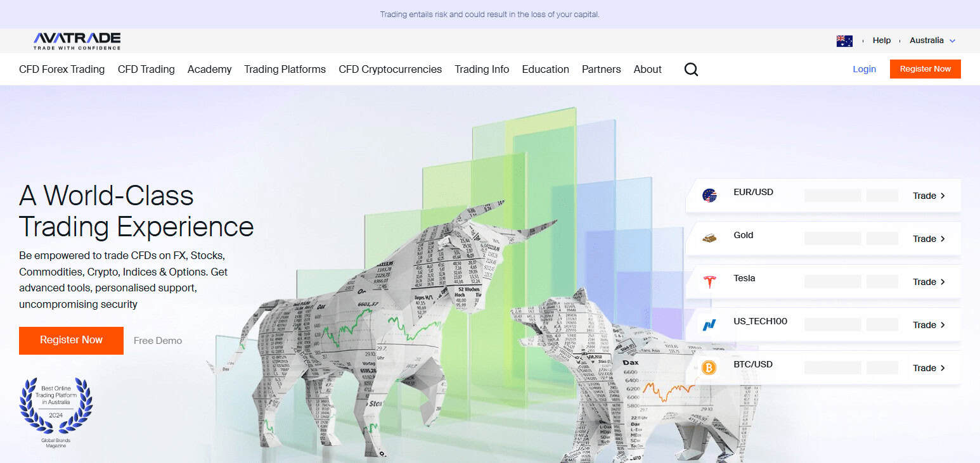This screenshot has height=463, width=980.
Task: Open the Education menu
Action: pos(546,70)
